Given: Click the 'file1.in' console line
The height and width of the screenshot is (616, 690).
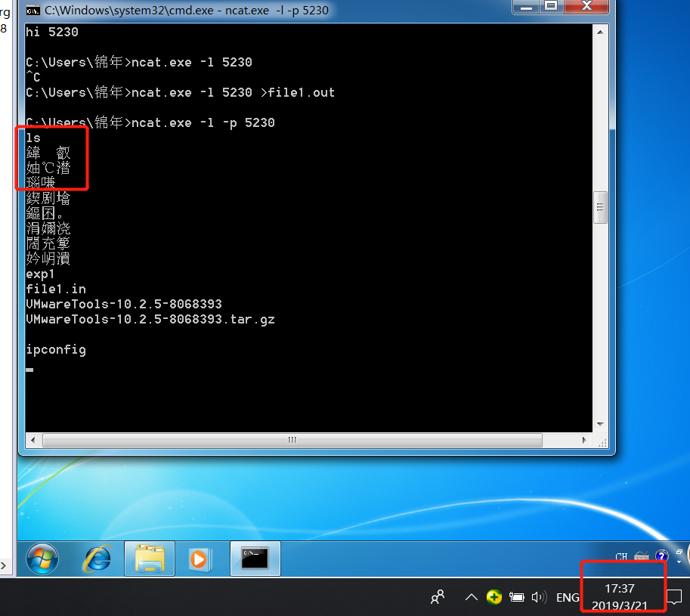Looking at the screenshot, I should click(56, 289).
